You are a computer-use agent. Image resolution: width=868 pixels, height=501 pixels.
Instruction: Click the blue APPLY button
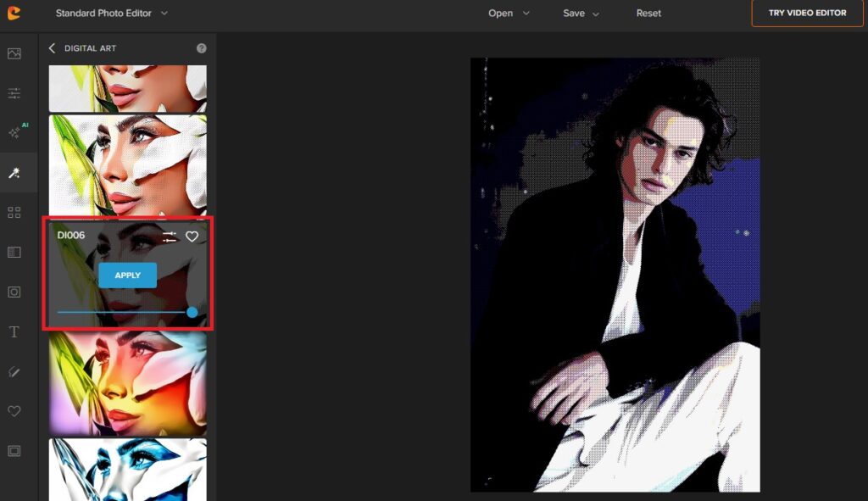(127, 276)
